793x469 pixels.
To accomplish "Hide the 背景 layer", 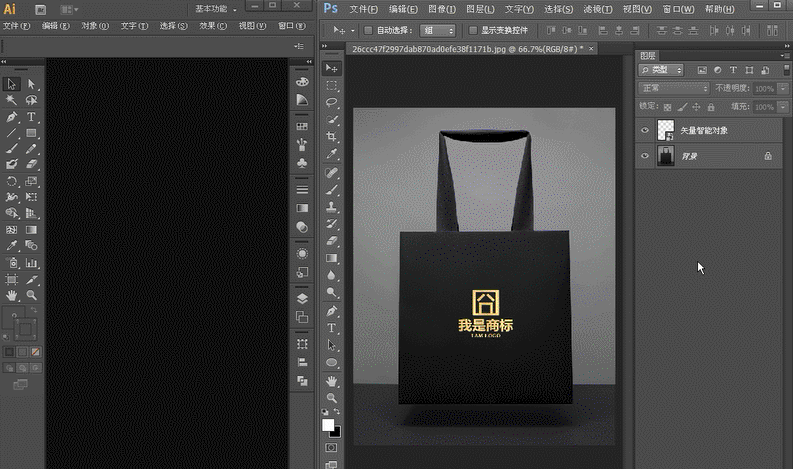I will click(645, 156).
